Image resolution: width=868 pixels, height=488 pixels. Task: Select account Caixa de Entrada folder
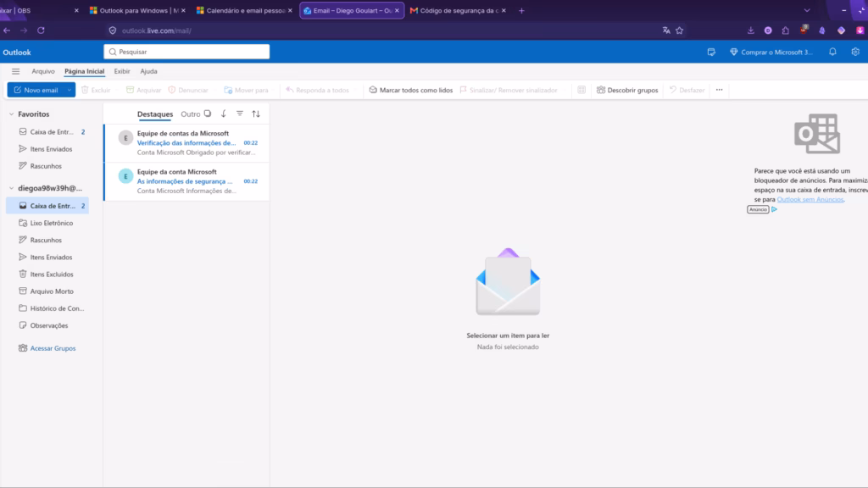click(x=47, y=206)
